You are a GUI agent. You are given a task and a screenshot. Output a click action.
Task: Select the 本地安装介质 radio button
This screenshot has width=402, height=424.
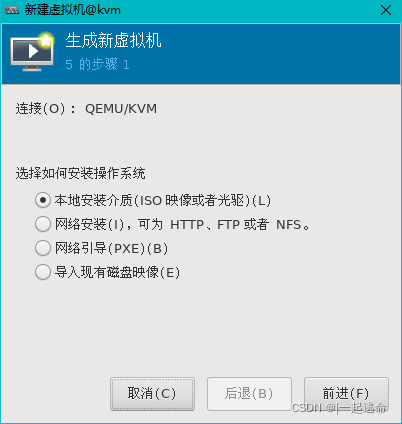[43, 200]
